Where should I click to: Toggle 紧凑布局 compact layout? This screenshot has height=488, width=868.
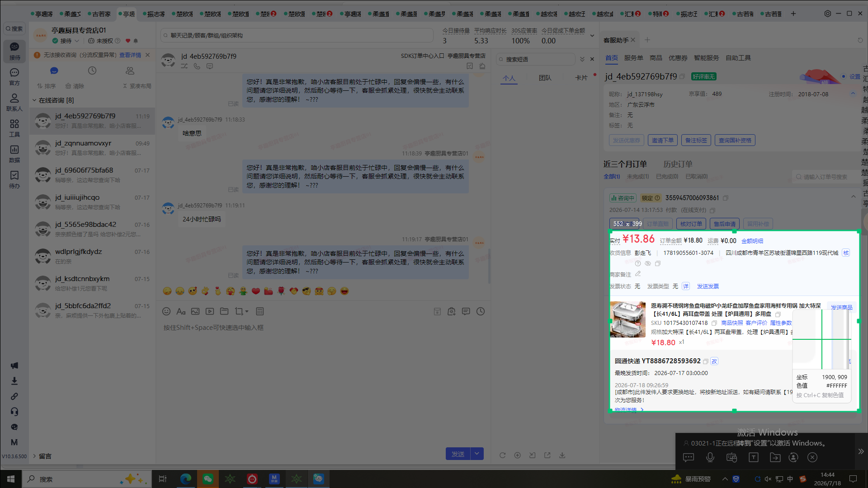pyautogui.click(x=137, y=86)
